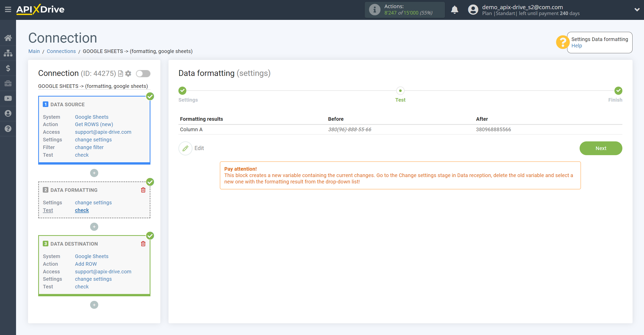Expand the hamburger menu at top left
644x335 pixels.
(8, 9)
